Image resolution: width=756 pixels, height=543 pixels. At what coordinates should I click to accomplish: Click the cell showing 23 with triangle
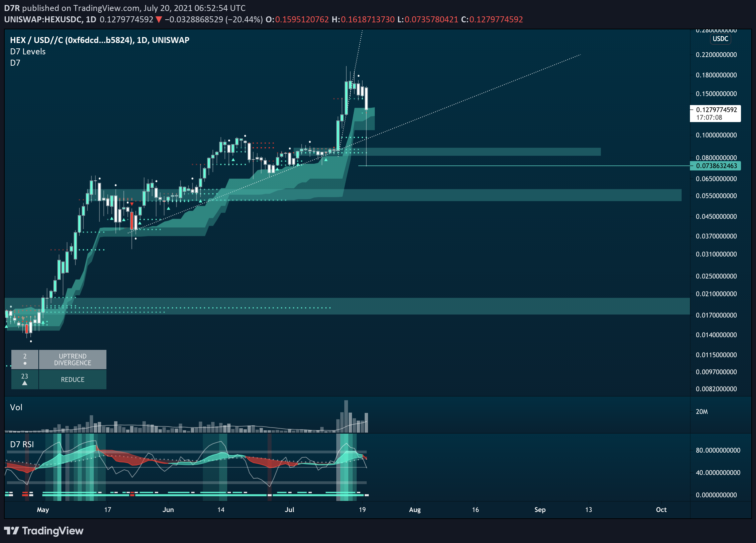pyautogui.click(x=25, y=380)
